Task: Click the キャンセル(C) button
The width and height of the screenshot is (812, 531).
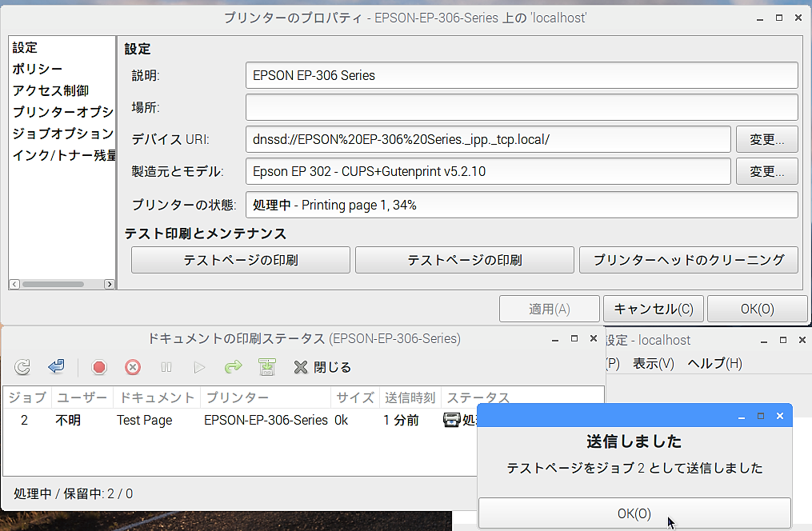Action: (x=654, y=309)
